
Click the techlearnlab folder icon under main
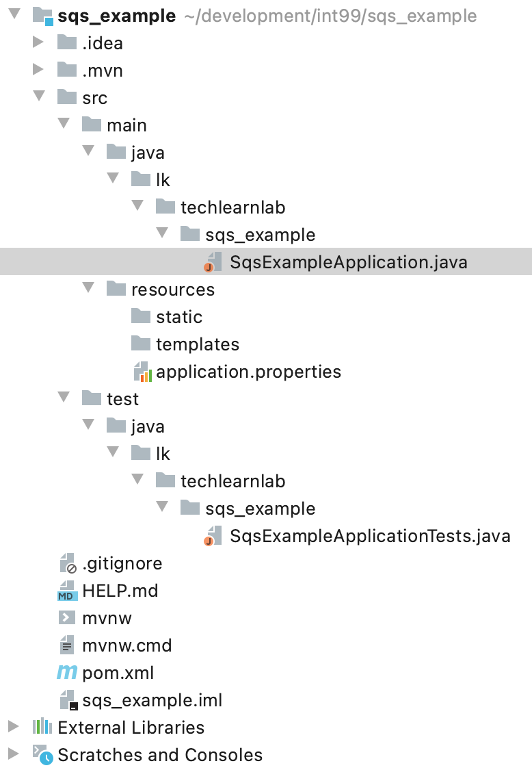click(165, 207)
